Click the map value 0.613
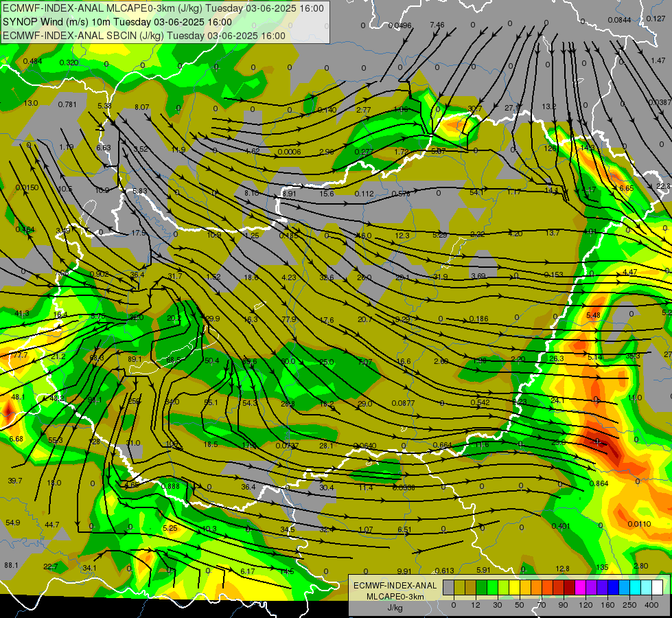This screenshot has width=672, height=618. point(444,571)
